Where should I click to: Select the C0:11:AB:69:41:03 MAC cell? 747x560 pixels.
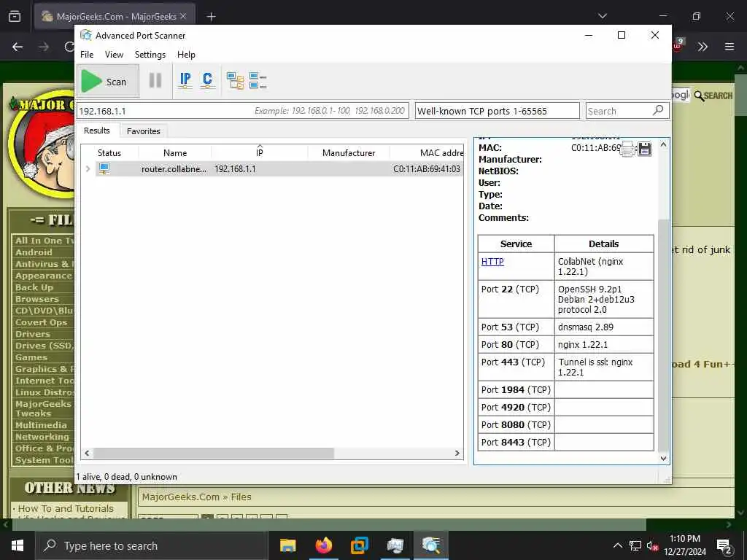427,169
